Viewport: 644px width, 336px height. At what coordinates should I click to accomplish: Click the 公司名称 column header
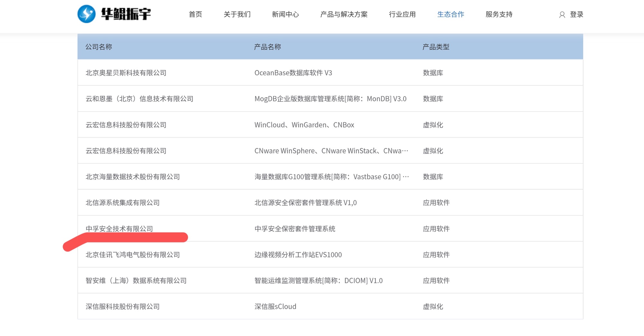99,47
